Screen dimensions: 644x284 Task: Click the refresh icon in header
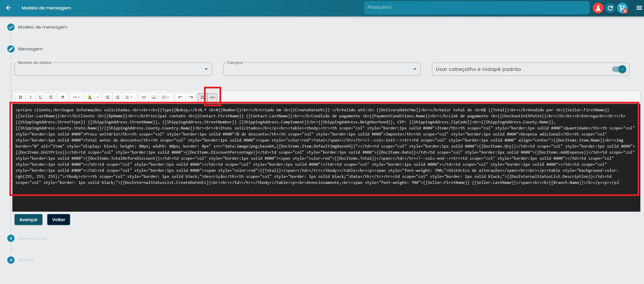pos(610,8)
